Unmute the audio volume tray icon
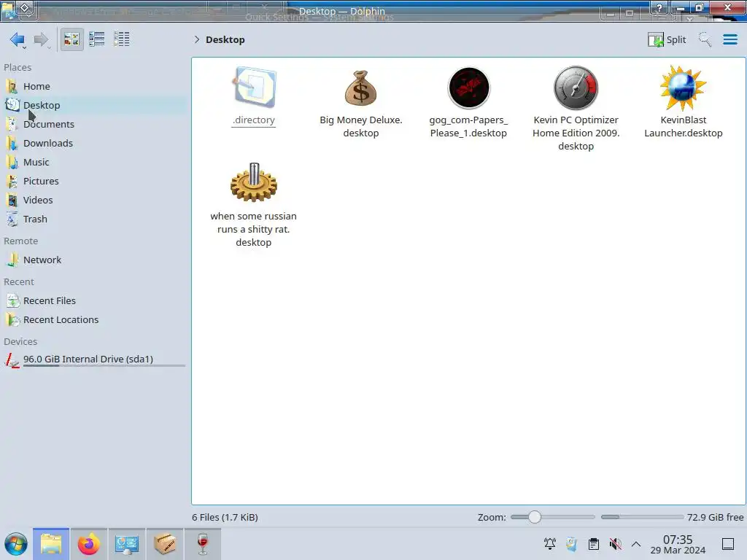Viewport: 747px width, 560px height. click(x=615, y=544)
